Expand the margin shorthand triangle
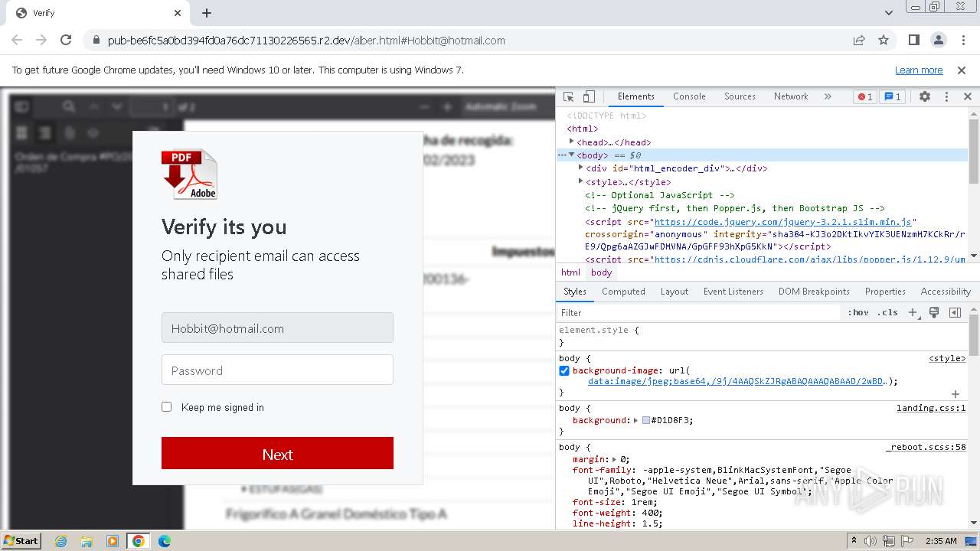This screenshot has width=980, height=551. [615, 459]
